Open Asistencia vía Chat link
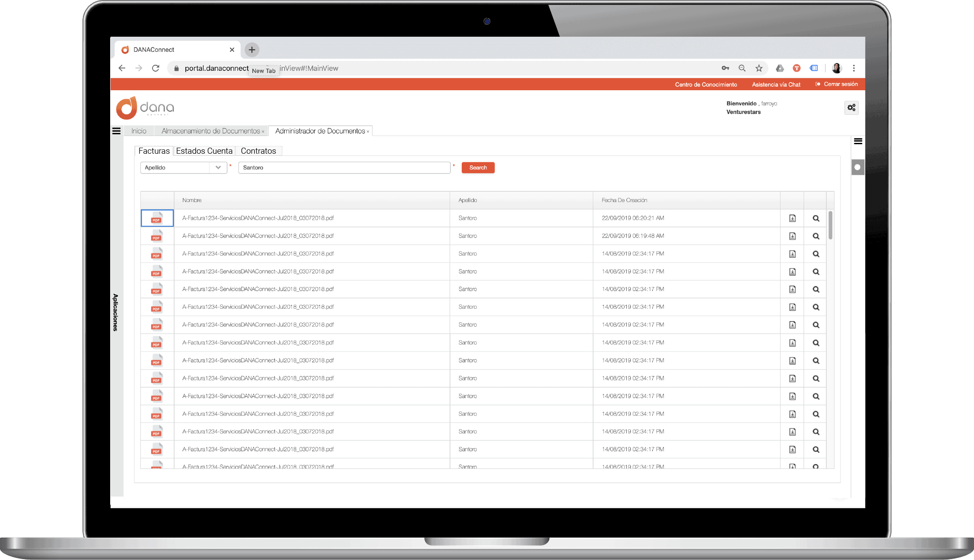Image resolution: width=974 pixels, height=560 pixels. tap(776, 85)
